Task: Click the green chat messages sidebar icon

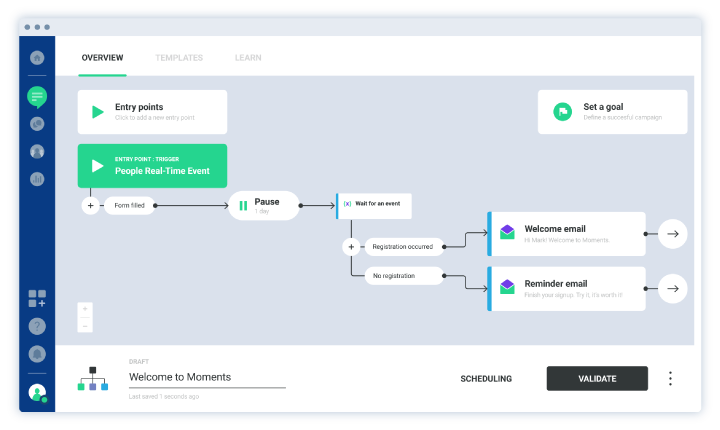Action: pyautogui.click(x=37, y=97)
